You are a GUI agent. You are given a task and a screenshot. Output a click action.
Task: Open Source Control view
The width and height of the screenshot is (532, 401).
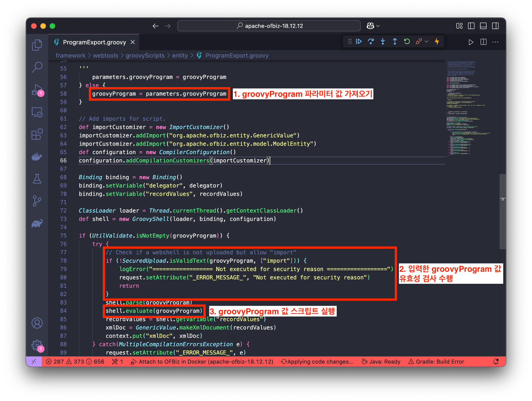(x=37, y=201)
